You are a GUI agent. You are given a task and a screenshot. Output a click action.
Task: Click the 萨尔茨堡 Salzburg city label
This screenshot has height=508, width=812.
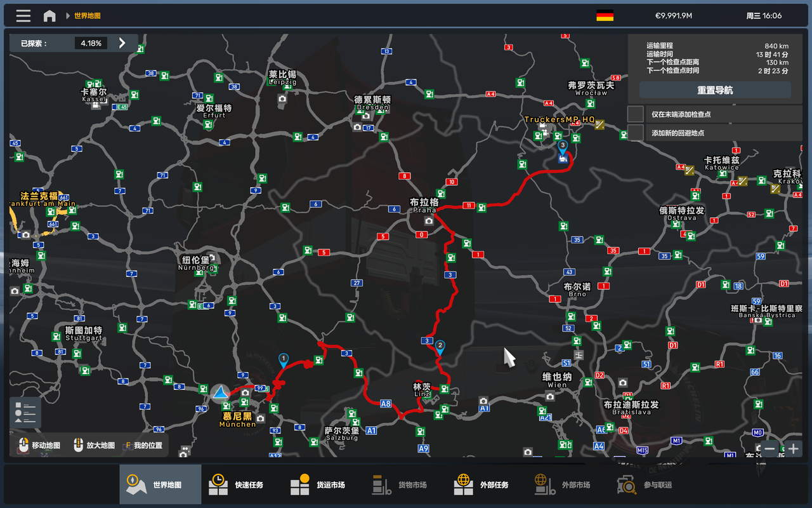[x=341, y=434]
